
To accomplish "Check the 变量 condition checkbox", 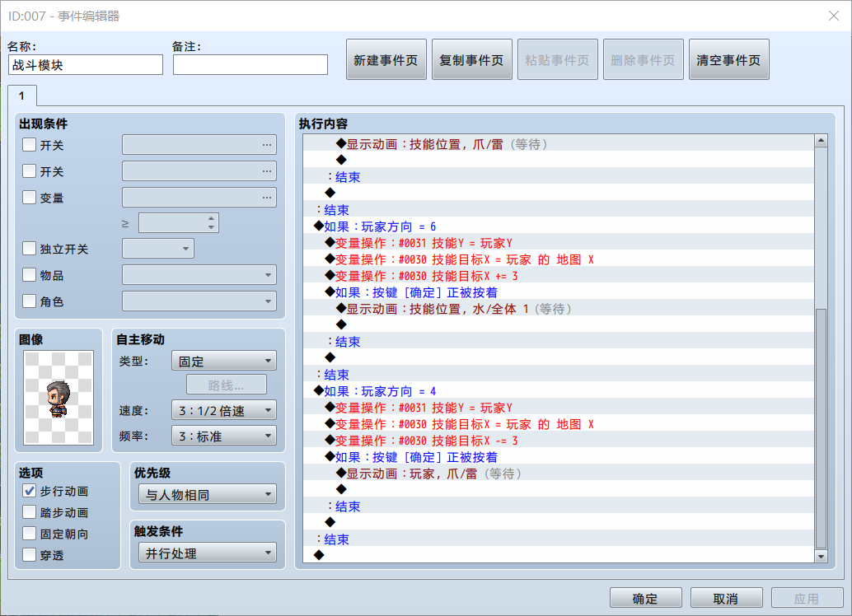I will [x=30, y=197].
